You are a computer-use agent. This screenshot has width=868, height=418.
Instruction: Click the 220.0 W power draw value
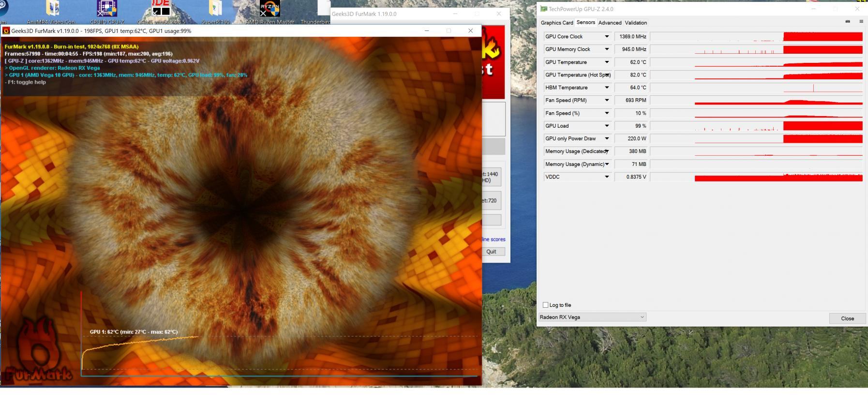(x=631, y=138)
